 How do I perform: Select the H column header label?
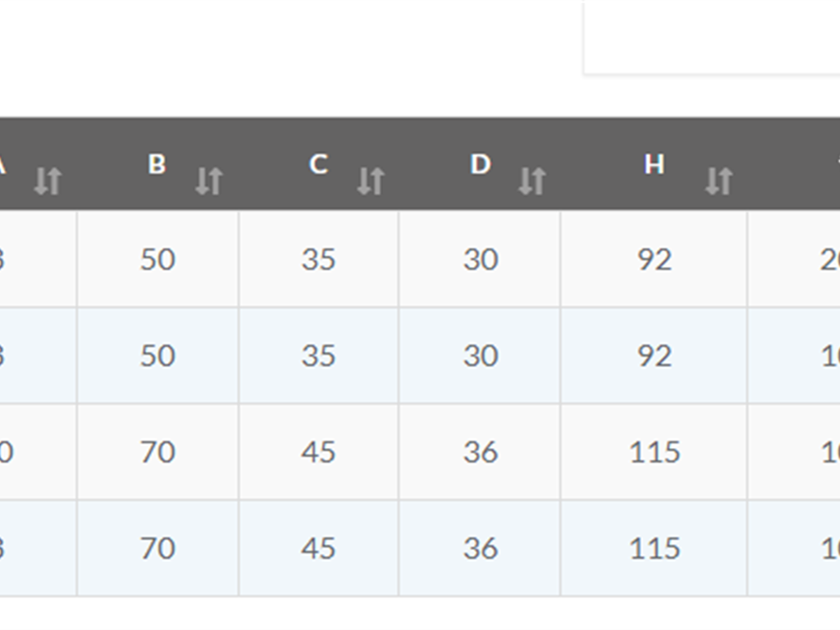point(654,164)
